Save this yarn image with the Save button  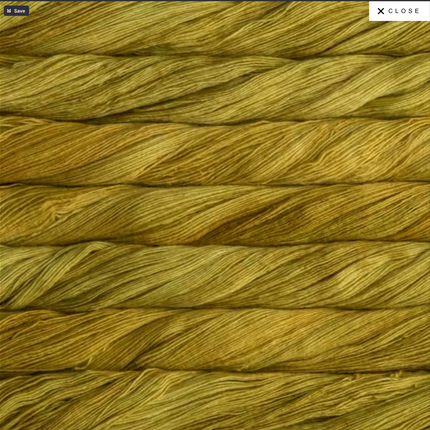pos(16,11)
